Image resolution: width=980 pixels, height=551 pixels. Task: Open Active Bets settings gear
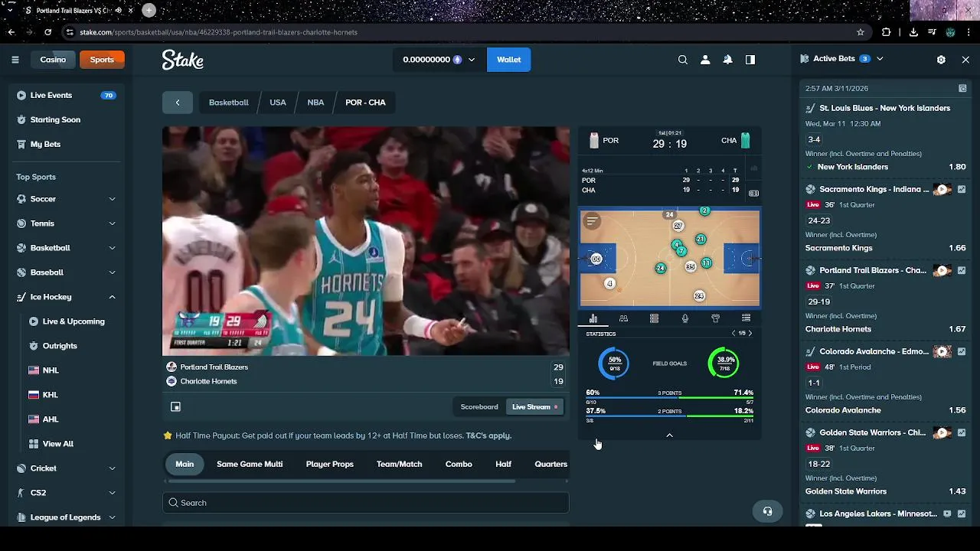941,59
